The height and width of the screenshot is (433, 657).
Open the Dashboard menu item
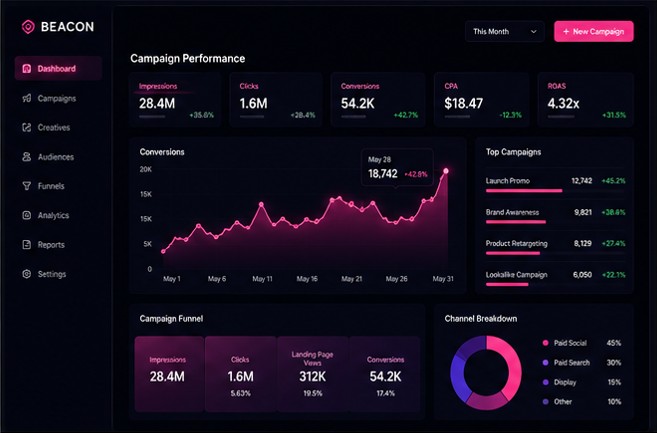coord(58,68)
